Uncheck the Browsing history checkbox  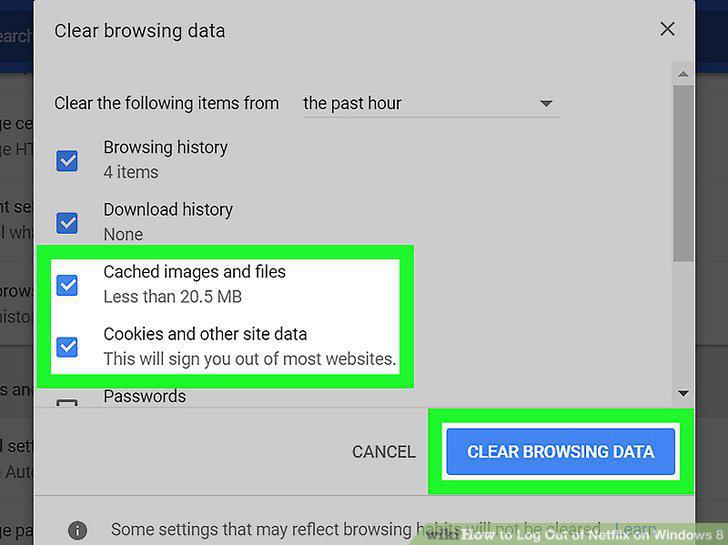click(67, 161)
